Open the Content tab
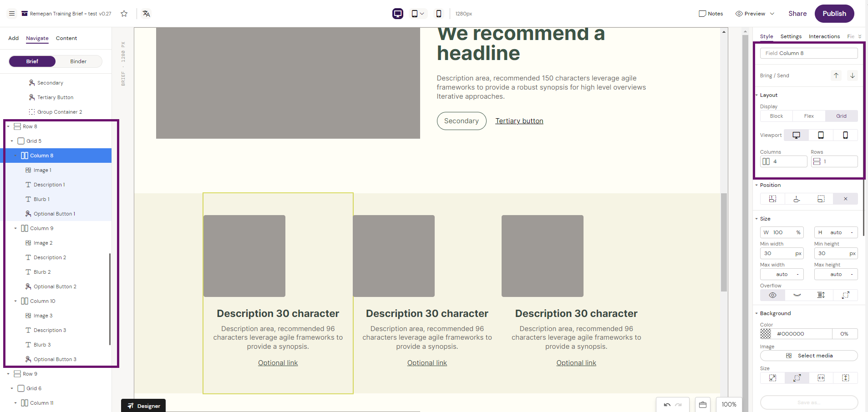This screenshot has height=412, width=868. click(66, 38)
